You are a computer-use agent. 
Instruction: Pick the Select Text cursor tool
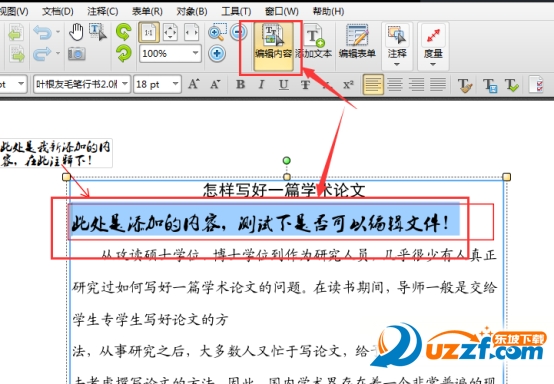(97, 32)
